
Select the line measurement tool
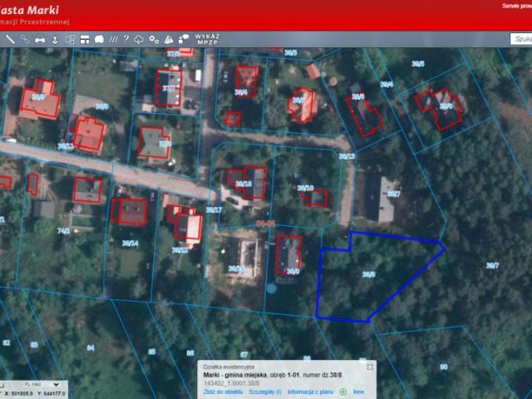click(11, 39)
